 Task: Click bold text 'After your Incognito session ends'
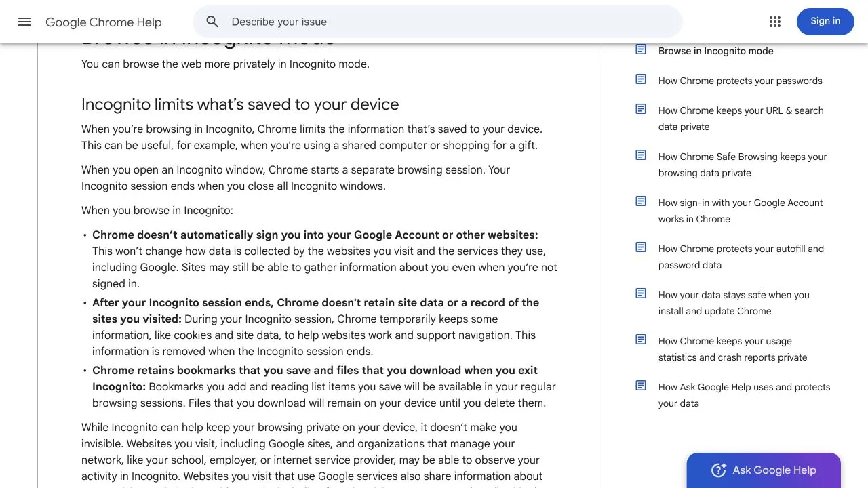(315, 311)
